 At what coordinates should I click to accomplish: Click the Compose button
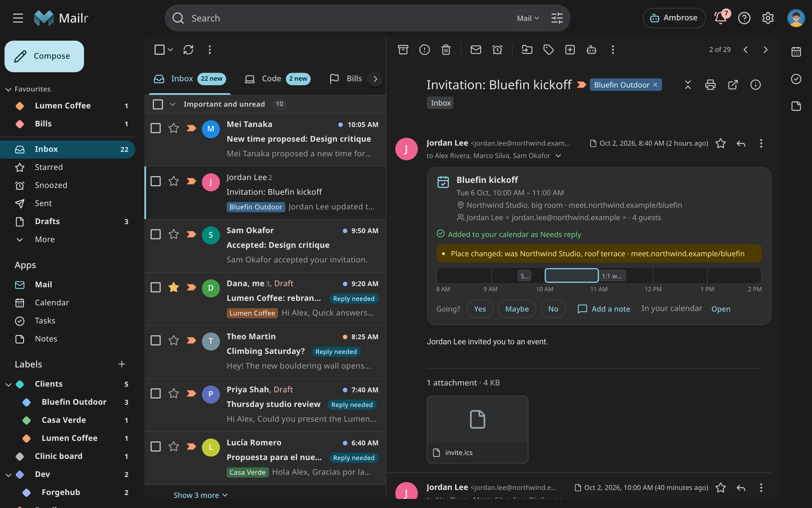click(44, 56)
